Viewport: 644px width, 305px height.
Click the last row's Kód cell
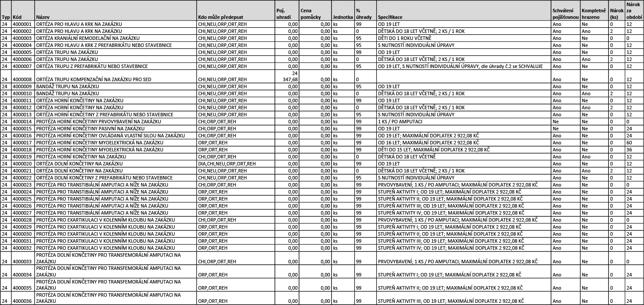(x=23, y=297)
